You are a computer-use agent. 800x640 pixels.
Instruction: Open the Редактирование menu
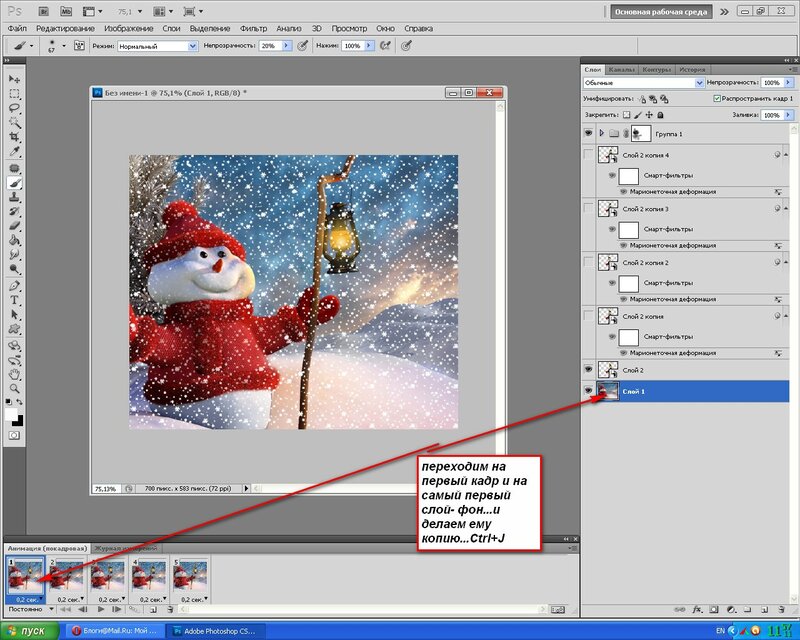[65, 29]
